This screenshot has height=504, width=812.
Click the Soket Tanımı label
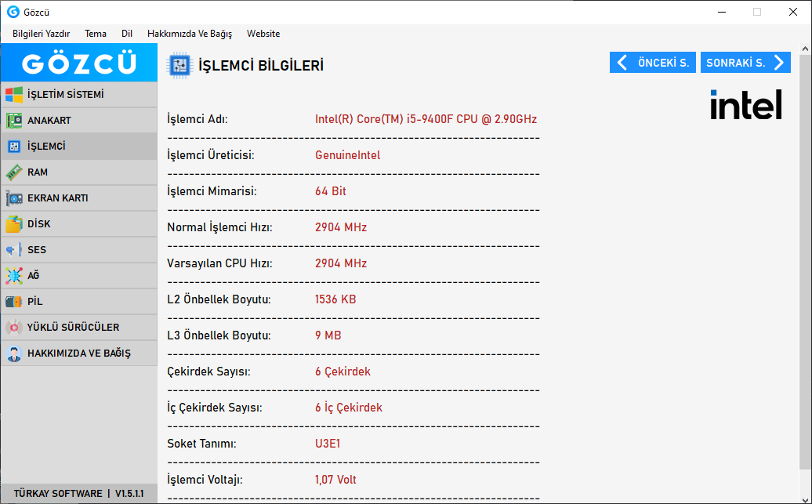[201, 444]
